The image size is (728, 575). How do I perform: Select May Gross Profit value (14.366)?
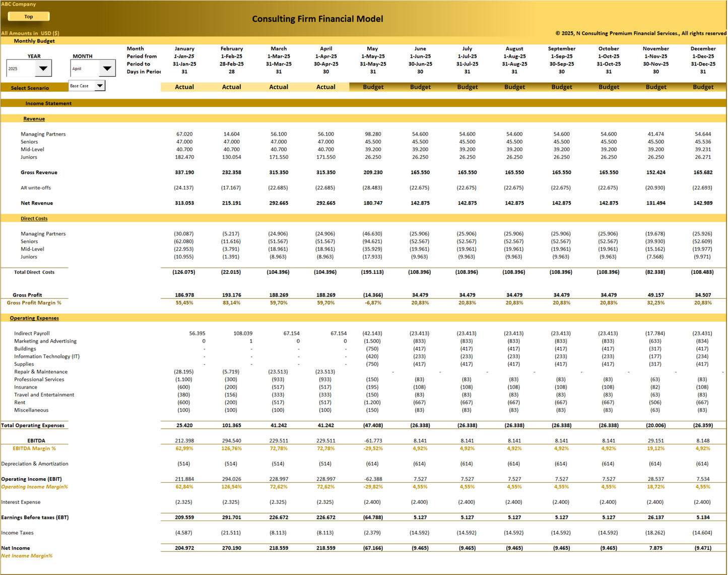point(373,295)
